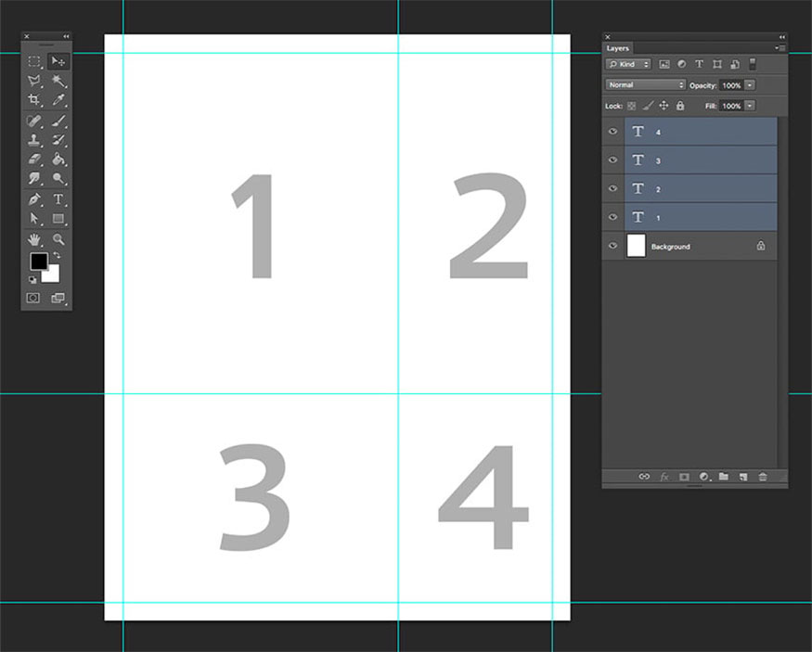
Task: Click the Background layer thumbnail
Action: point(636,246)
